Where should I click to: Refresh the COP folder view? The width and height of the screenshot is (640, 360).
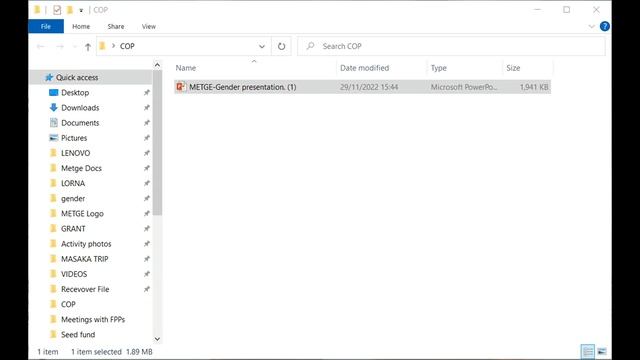(281, 47)
